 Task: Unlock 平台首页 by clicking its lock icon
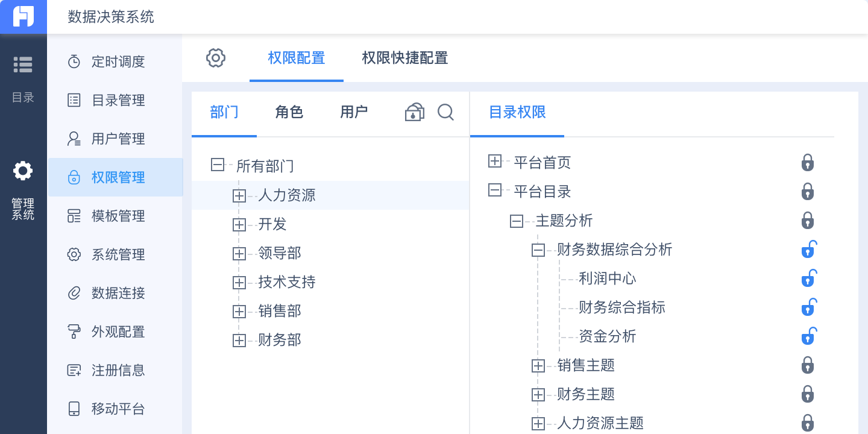click(808, 162)
